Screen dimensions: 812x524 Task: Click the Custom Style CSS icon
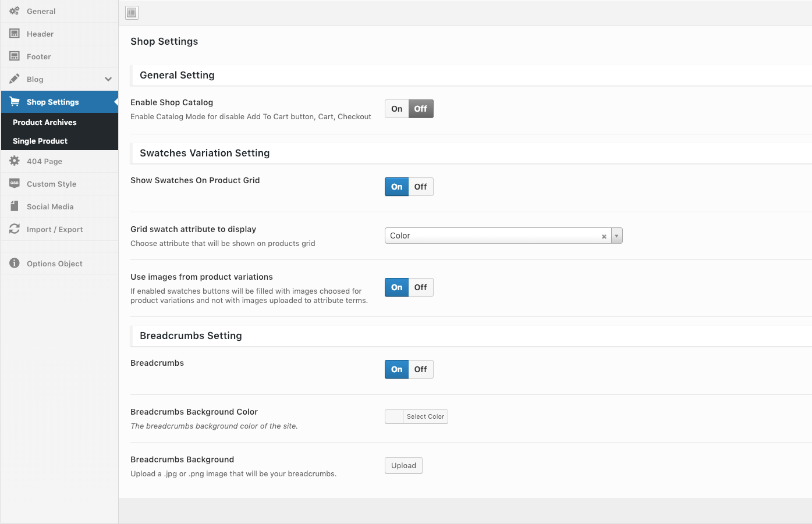(15, 183)
